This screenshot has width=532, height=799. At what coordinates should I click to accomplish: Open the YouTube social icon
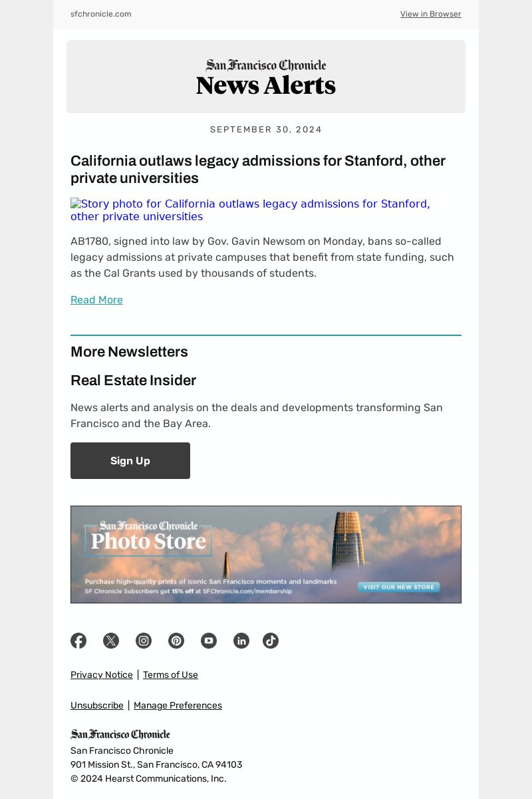point(209,641)
